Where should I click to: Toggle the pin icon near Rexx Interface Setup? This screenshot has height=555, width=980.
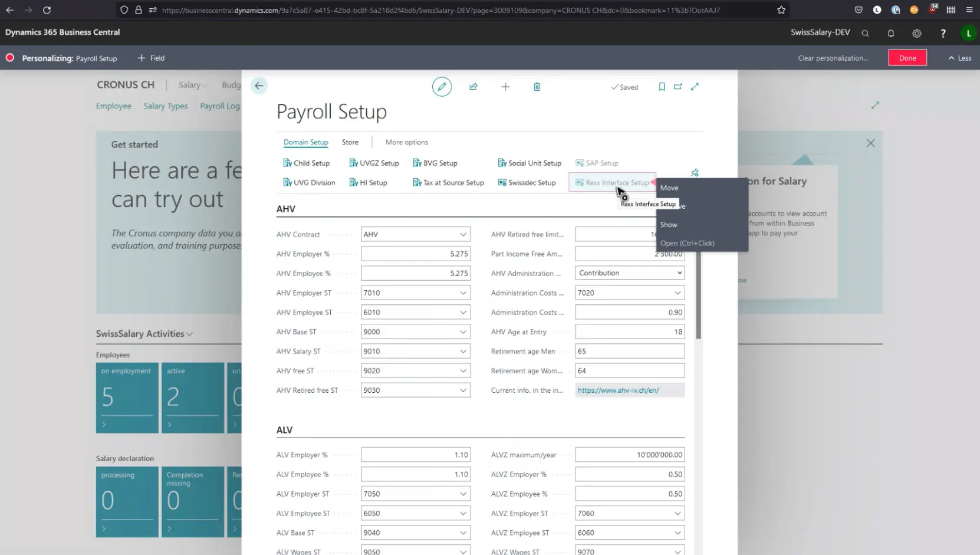coord(694,172)
